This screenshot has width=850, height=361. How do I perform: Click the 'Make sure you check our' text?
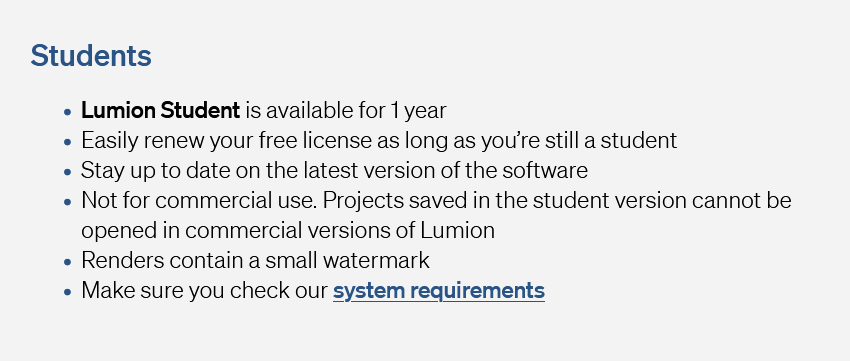pos(205,291)
